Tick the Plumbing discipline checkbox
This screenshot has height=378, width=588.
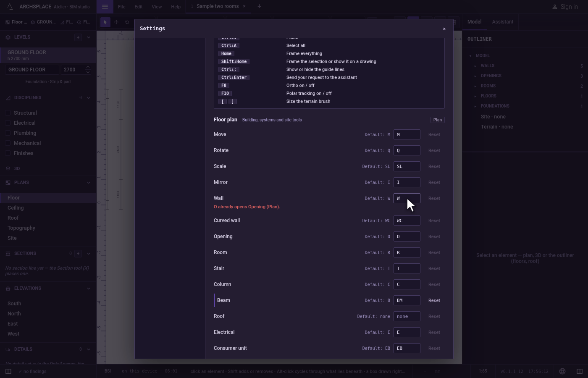(x=8, y=133)
